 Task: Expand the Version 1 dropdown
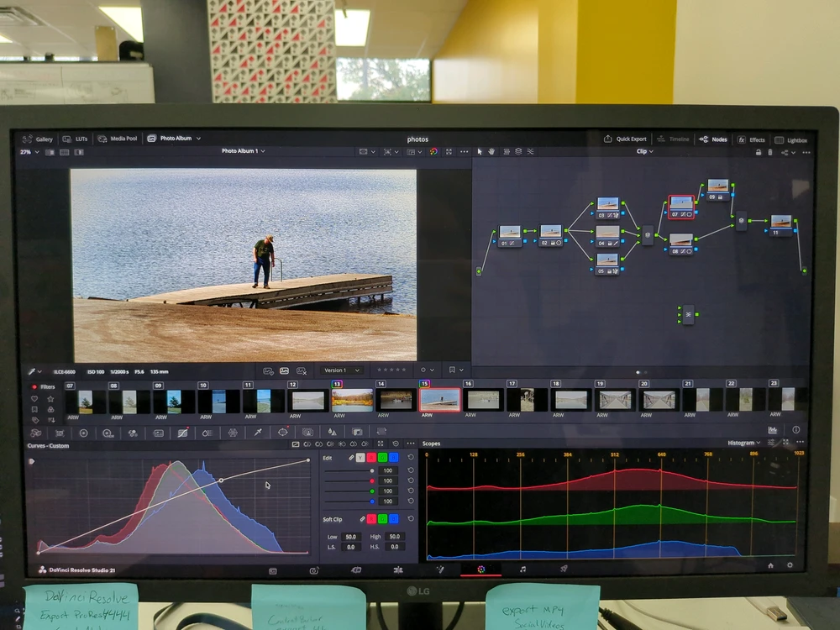[x=342, y=370]
